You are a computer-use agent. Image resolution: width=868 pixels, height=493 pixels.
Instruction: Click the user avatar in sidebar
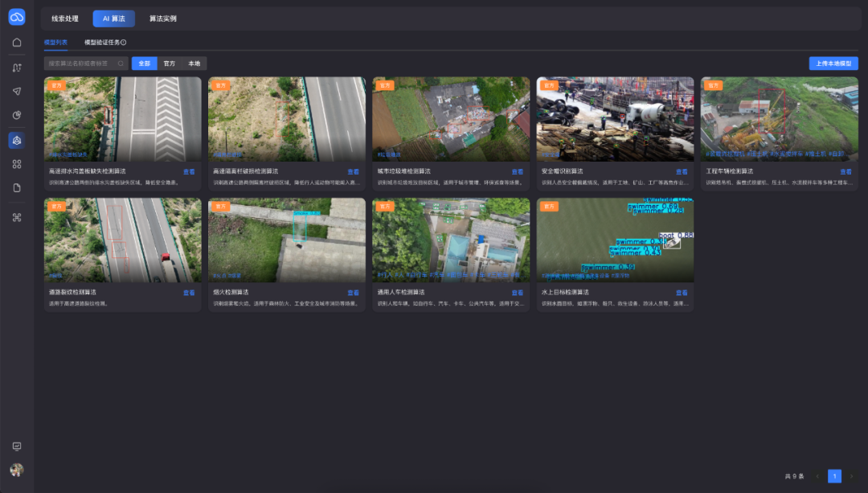[x=17, y=470]
